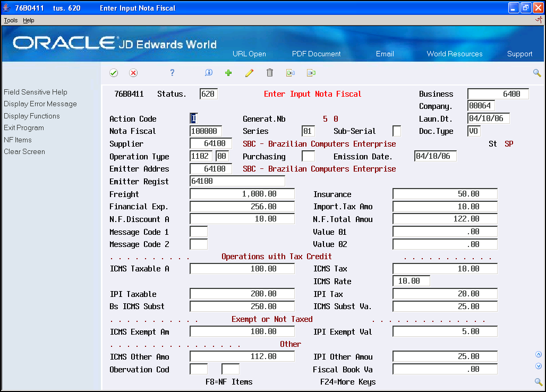The width and height of the screenshot is (546, 392).
Task: Click the previous record export icon
Action: 291,73
